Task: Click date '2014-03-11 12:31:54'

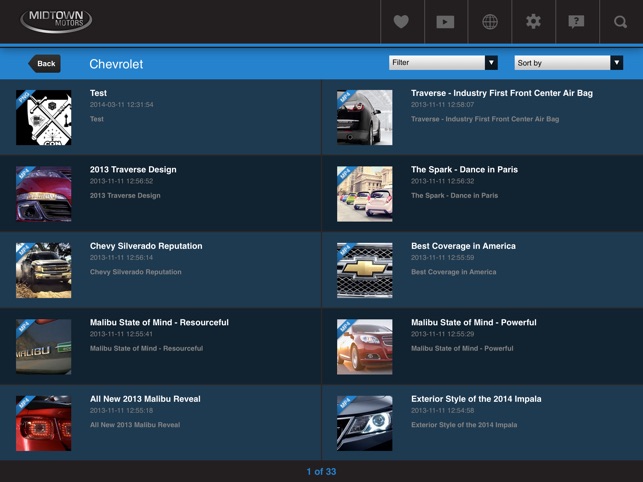Action: [121, 105]
